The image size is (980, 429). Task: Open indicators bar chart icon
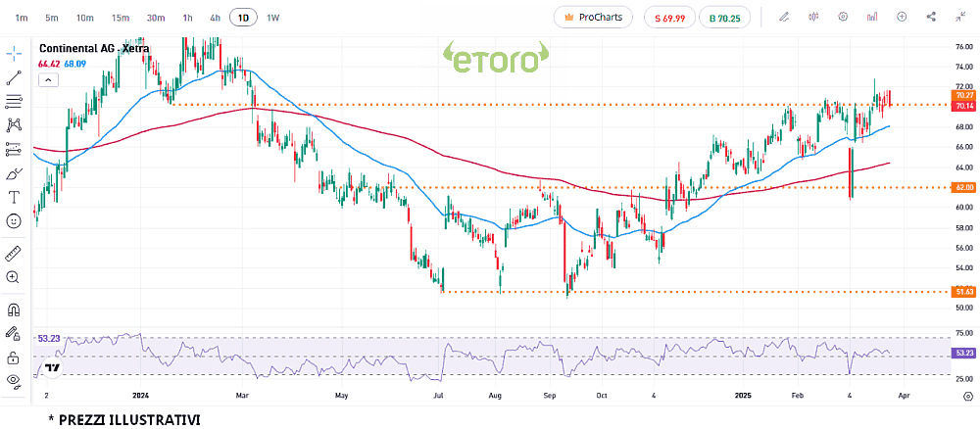[872, 17]
